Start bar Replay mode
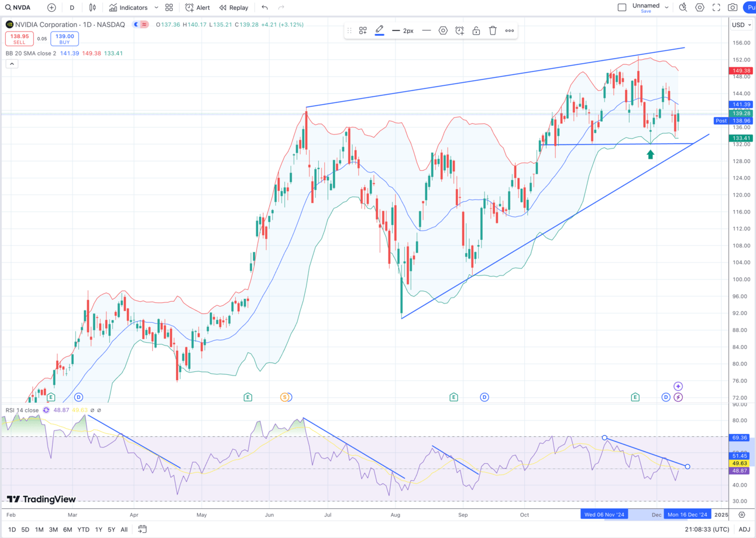Viewport: 756px width, 538px height. [234, 8]
